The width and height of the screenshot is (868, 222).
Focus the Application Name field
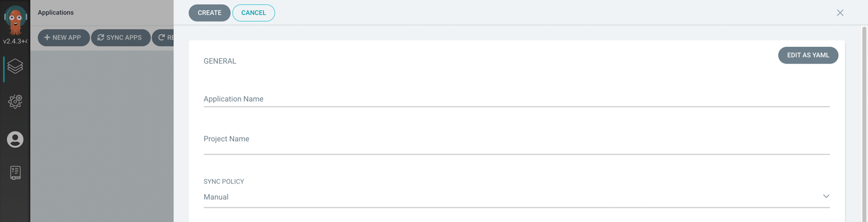click(516, 99)
